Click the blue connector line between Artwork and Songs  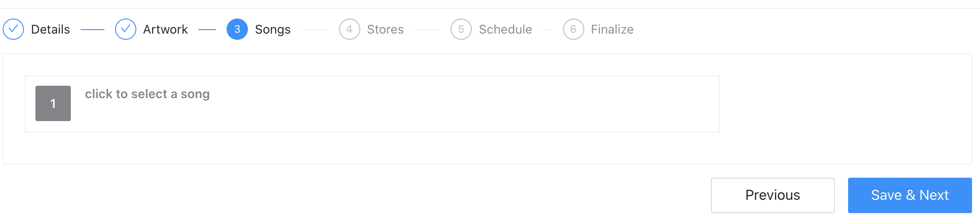coord(207,30)
